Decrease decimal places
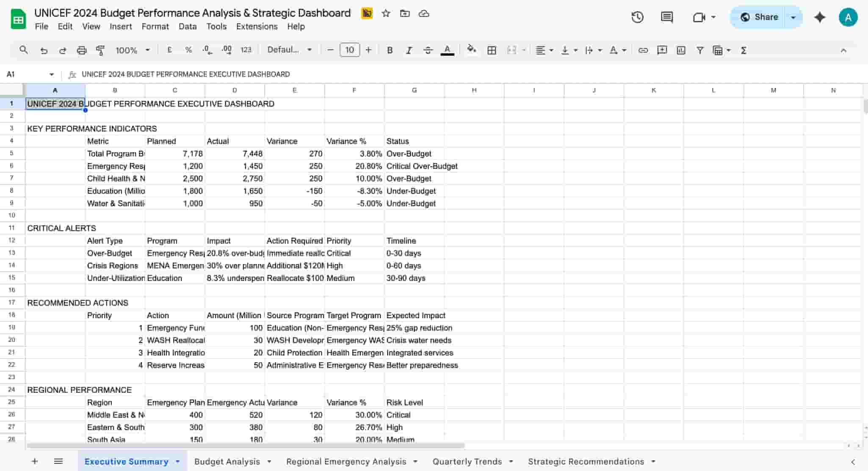This screenshot has height=471, width=868. coord(207,50)
